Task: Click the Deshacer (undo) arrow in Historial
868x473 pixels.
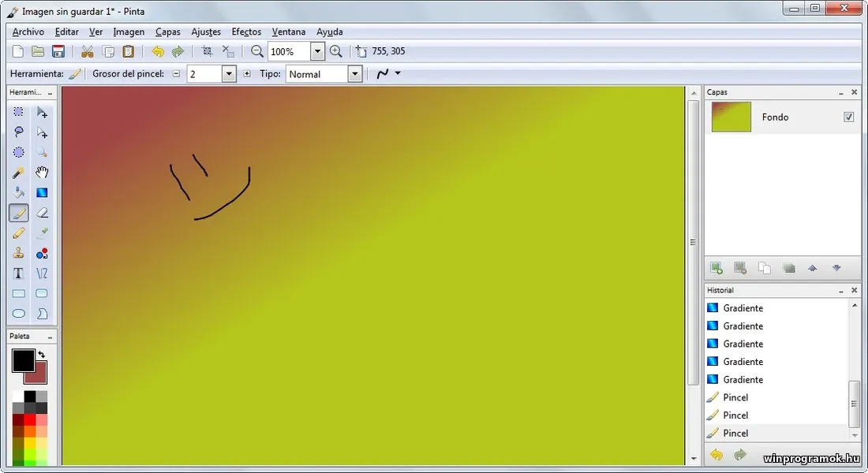Action: click(716, 455)
